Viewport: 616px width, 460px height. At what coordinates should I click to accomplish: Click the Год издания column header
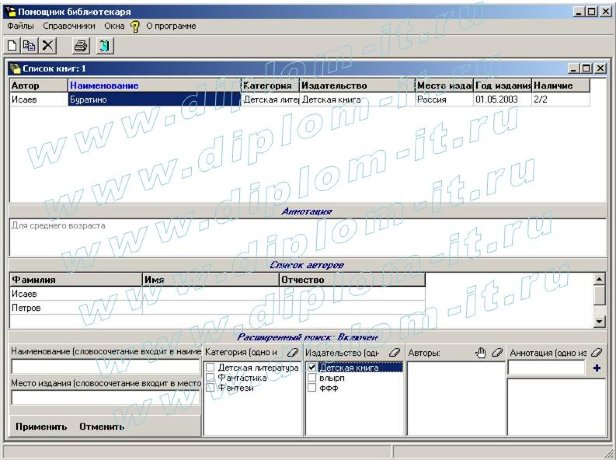coord(502,86)
